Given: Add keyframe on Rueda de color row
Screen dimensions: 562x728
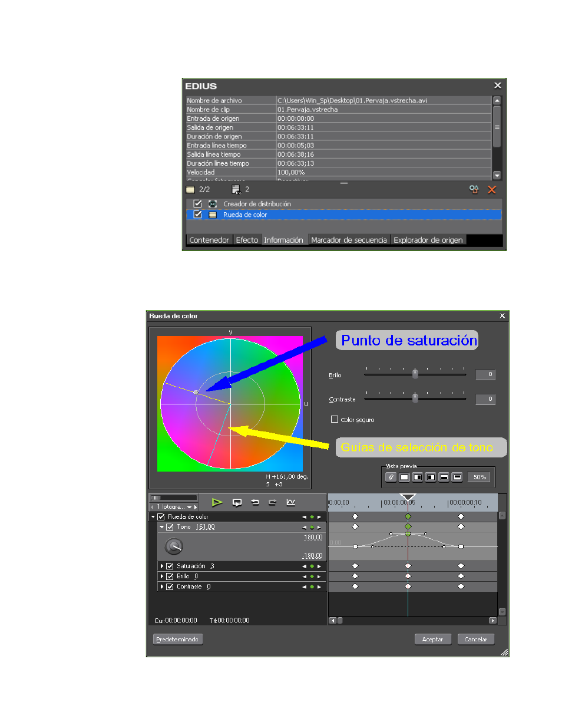Looking at the screenshot, I should click(312, 517).
